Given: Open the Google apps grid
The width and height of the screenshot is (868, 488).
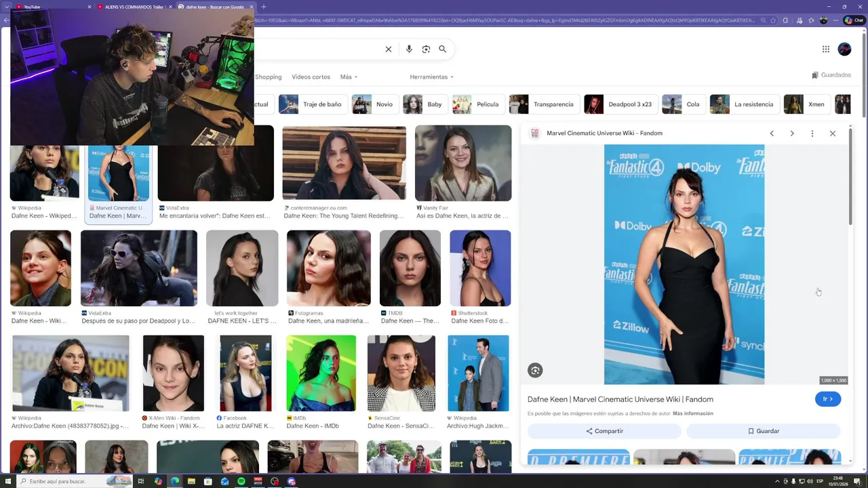Looking at the screenshot, I should [x=826, y=49].
